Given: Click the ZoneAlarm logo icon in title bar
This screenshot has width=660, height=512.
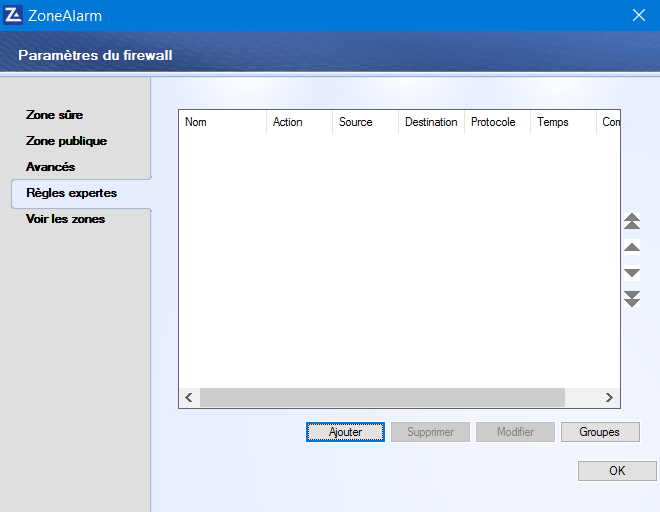Looking at the screenshot, I should (x=13, y=15).
